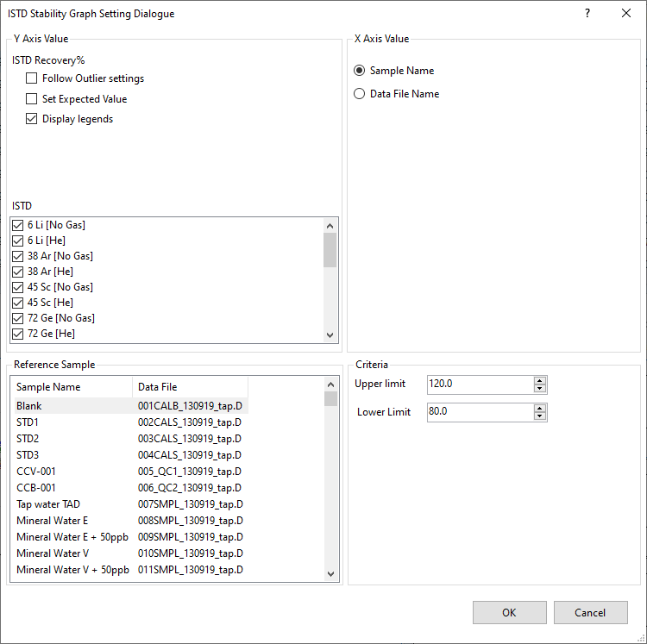Increase Lower Limit with up arrow

[540, 408]
